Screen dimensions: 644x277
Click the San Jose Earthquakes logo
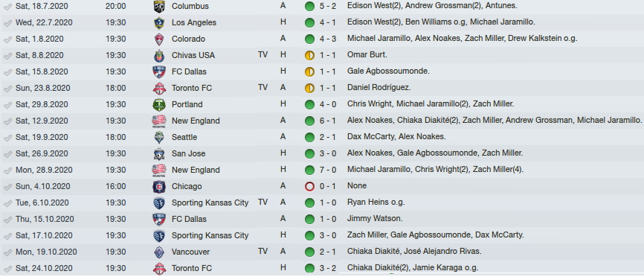tap(159, 153)
